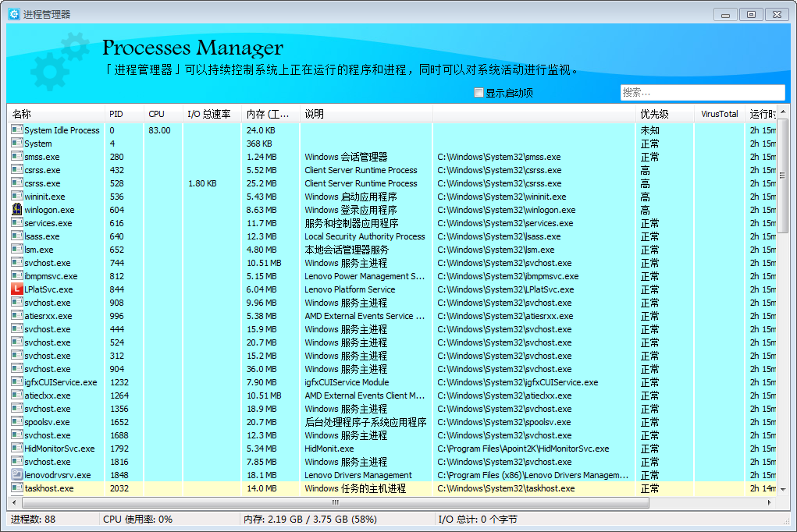Screen dimensions: 797x532
Task: Click the winlogon.exe process icon
Action: coord(17,210)
